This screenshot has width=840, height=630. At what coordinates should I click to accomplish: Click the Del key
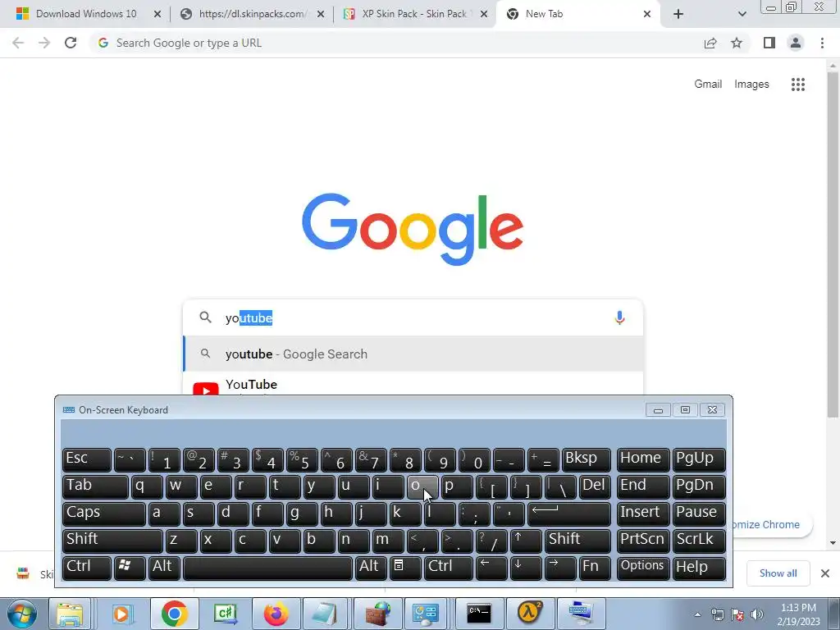(x=595, y=486)
